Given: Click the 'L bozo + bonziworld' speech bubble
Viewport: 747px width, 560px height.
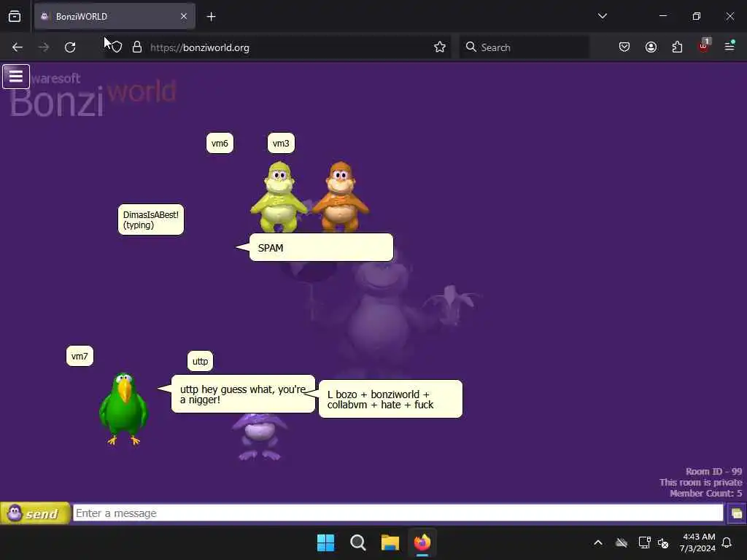Looking at the screenshot, I should point(390,399).
